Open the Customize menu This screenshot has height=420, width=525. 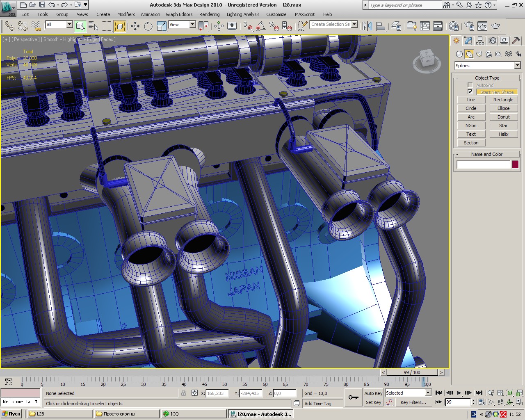(276, 14)
